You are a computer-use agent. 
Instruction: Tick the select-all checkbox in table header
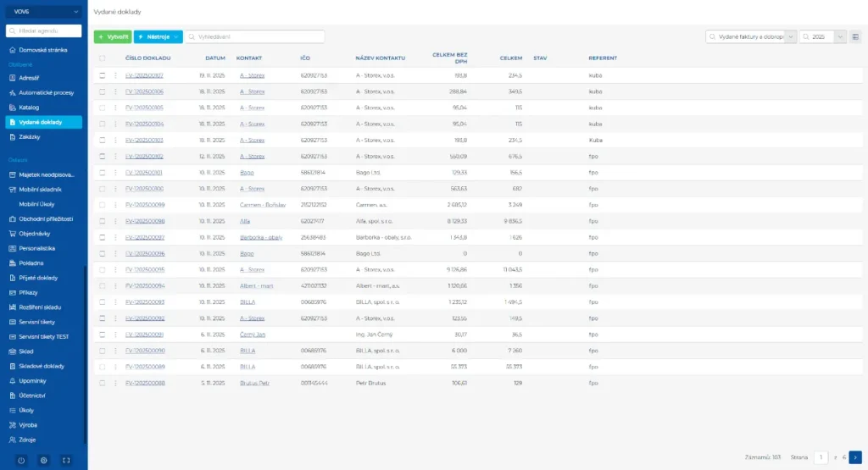[x=103, y=58]
